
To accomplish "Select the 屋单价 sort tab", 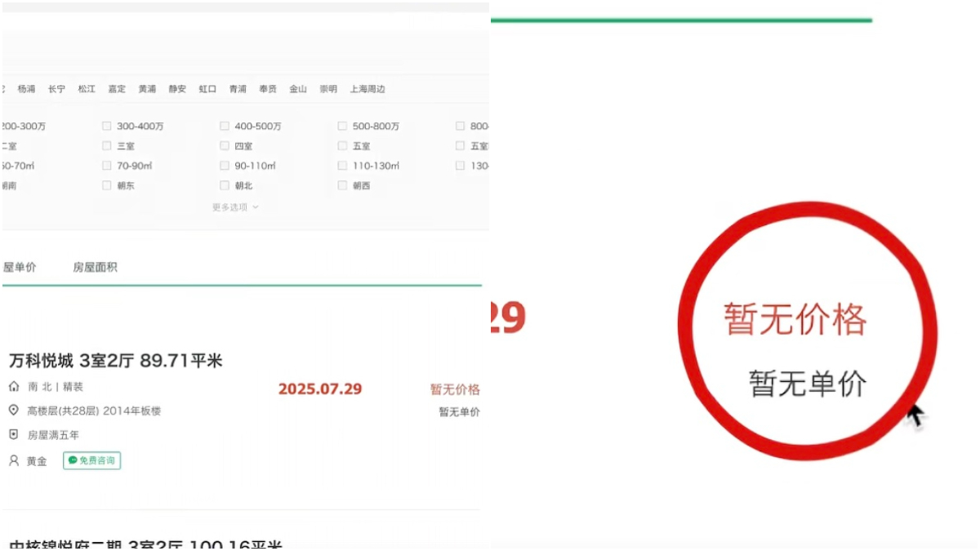I will click(20, 267).
